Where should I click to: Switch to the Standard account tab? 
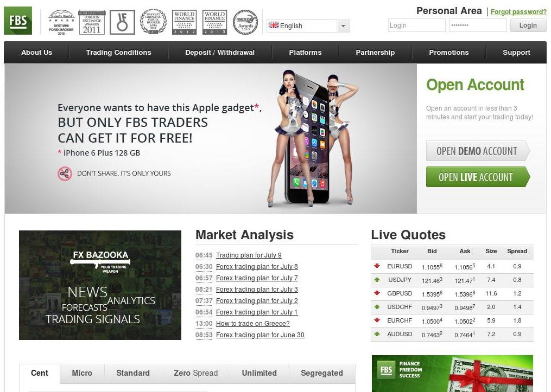[133, 373]
